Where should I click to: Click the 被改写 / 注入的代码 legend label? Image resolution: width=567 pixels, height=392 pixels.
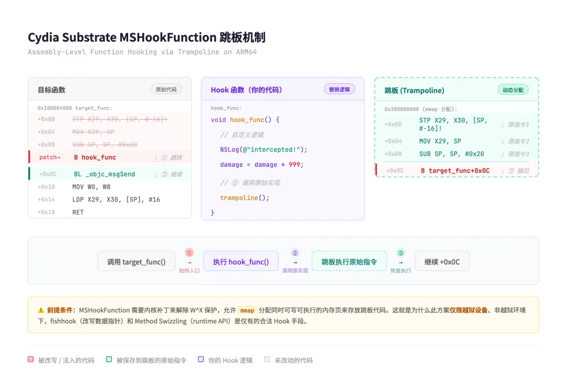66,360
